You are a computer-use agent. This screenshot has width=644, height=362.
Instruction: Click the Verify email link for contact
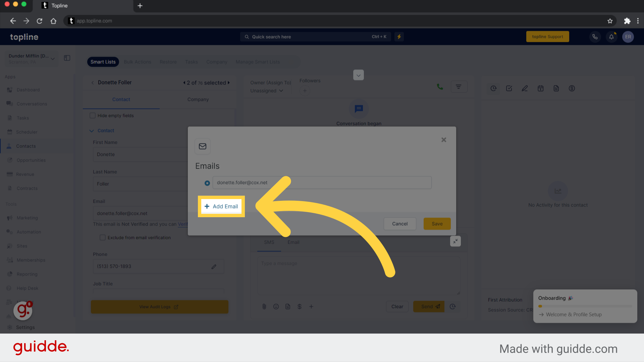(183, 224)
